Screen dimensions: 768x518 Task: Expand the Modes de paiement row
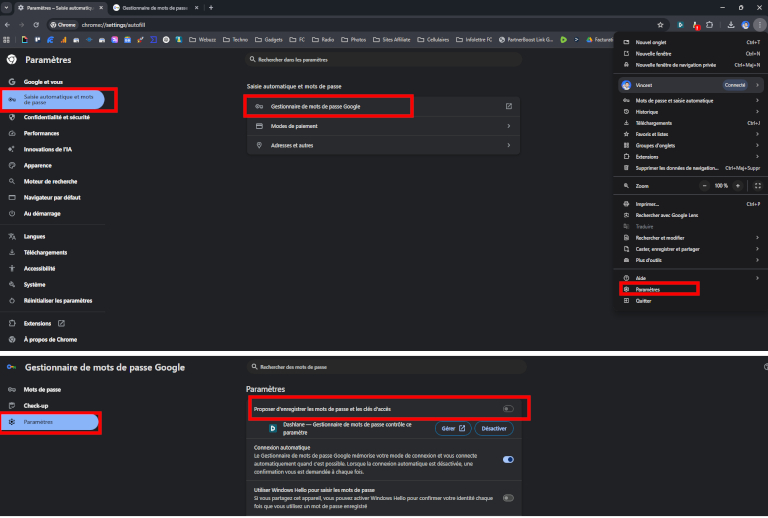(x=383, y=126)
